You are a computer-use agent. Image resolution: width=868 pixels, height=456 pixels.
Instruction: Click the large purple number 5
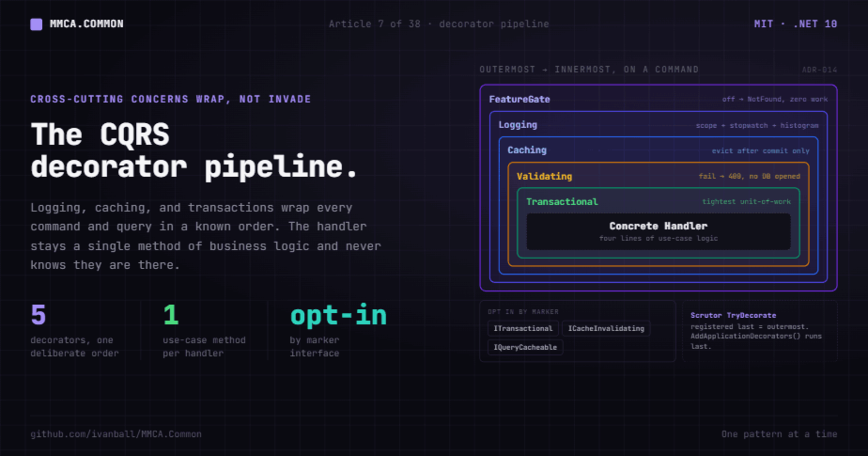point(39,315)
